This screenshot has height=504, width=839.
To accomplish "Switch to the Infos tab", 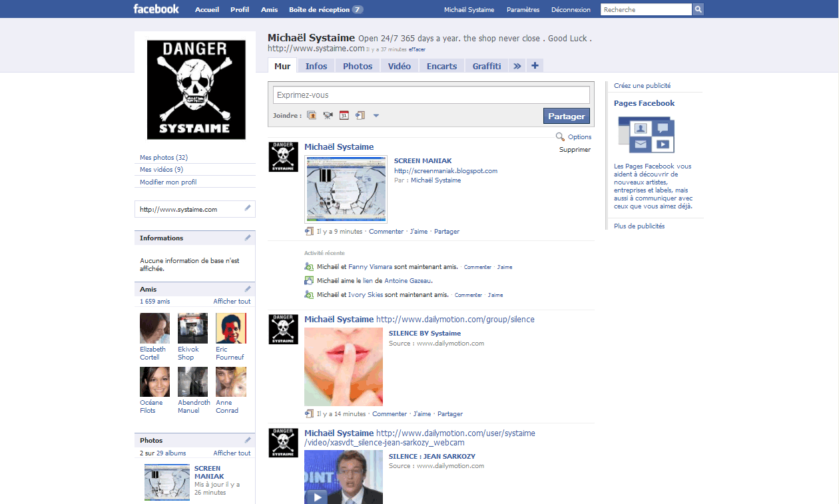I will pos(316,66).
